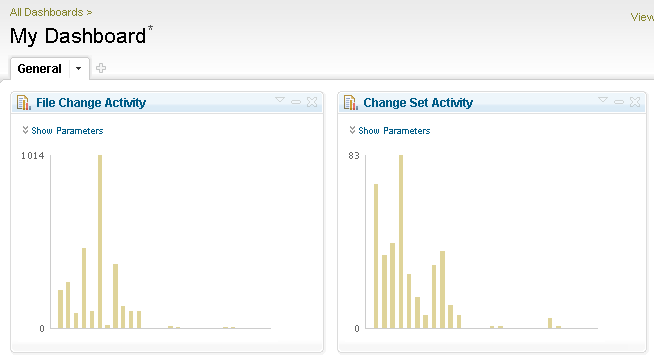Open Change Set Activity widget menu triangle
654x363 pixels.
[603, 100]
